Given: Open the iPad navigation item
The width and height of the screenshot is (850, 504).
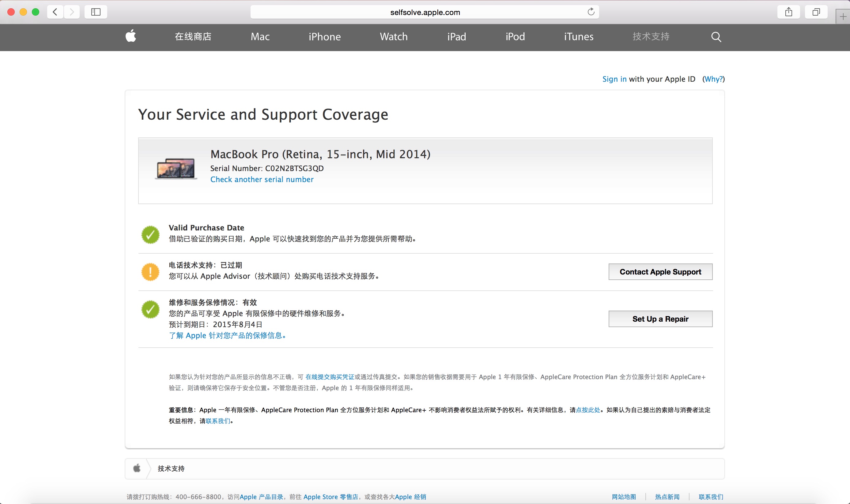Looking at the screenshot, I should point(456,37).
